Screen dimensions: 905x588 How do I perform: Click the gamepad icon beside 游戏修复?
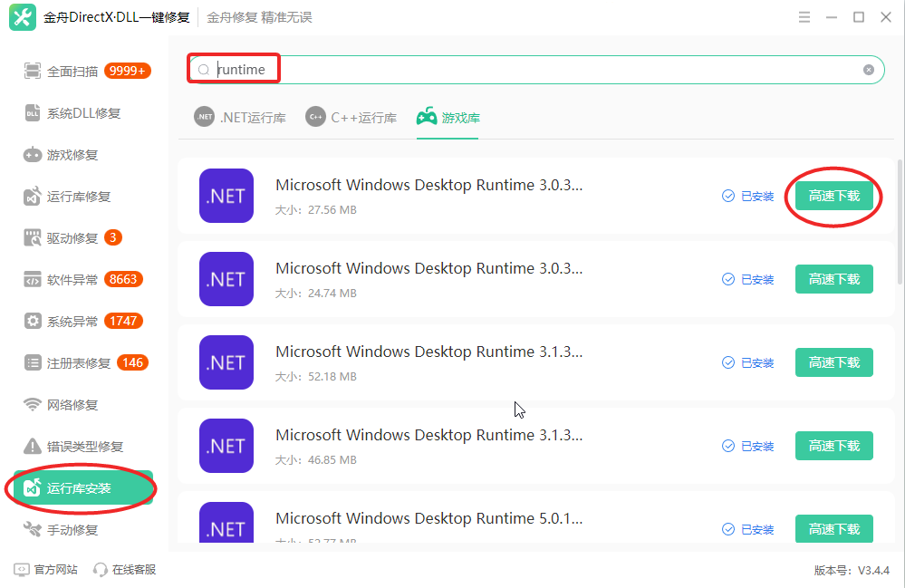point(33,155)
